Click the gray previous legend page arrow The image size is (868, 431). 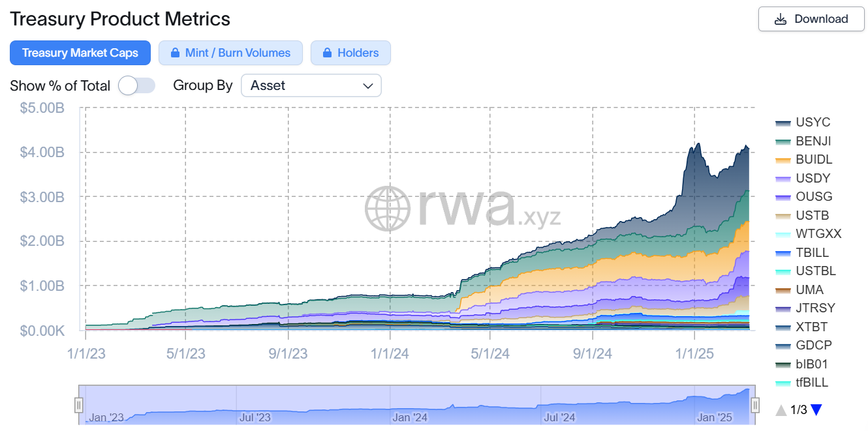click(781, 410)
